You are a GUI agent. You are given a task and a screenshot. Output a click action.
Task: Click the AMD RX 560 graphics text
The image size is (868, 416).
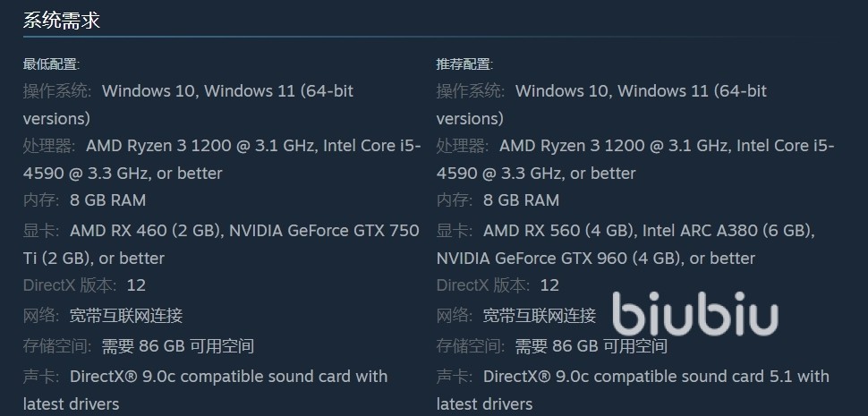coord(558,231)
